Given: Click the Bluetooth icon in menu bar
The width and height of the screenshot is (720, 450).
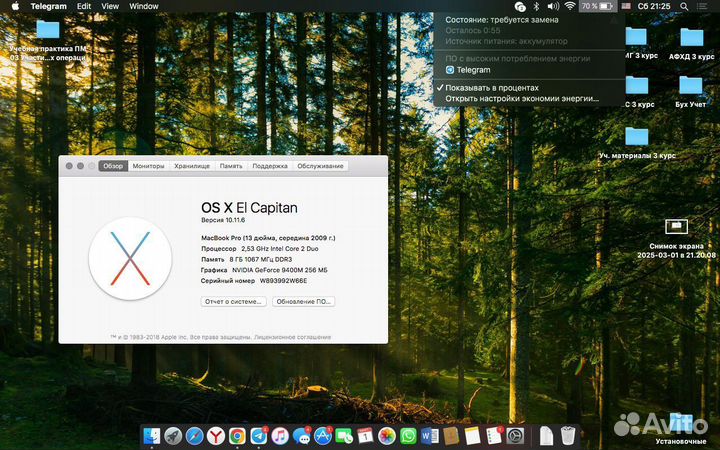Looking at the screenshot, I should pyautogui.click(x=536, y=6).
